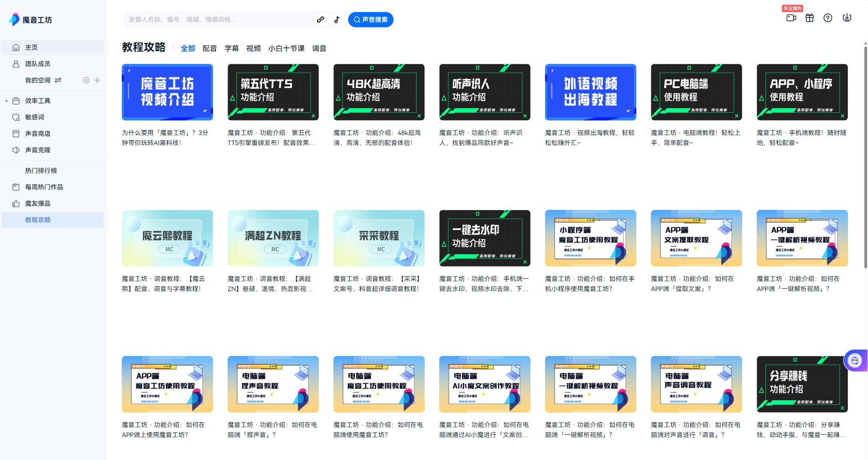868x460 pixels.
Task: Click the search icon beside 敏感词
Action: (x=16, y=117)
